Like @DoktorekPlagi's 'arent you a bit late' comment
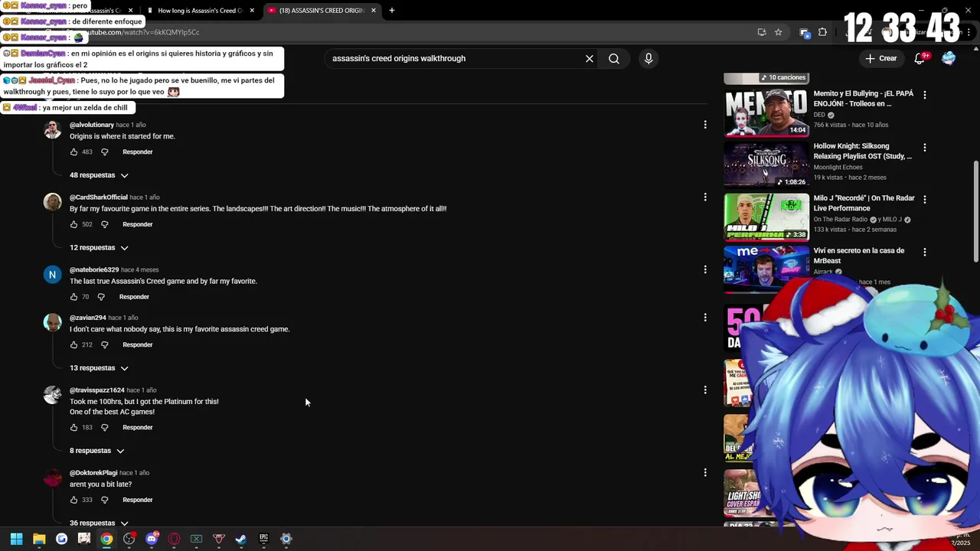 click(74, 500)
